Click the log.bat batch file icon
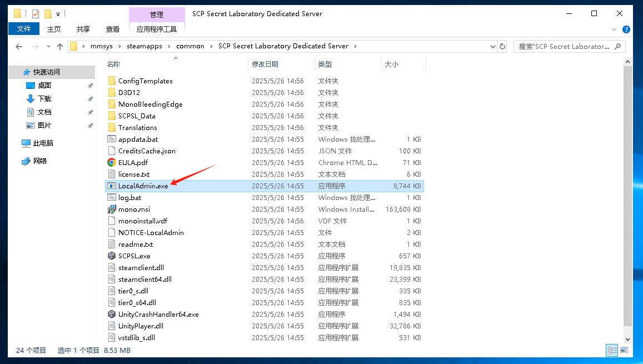This screenshot has width=643, height=364. 112,198
